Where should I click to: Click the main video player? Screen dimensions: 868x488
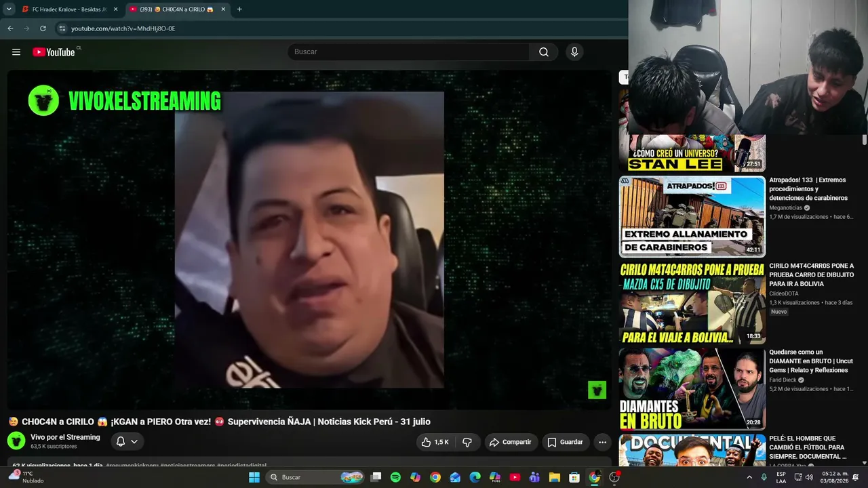click(309, 239)
